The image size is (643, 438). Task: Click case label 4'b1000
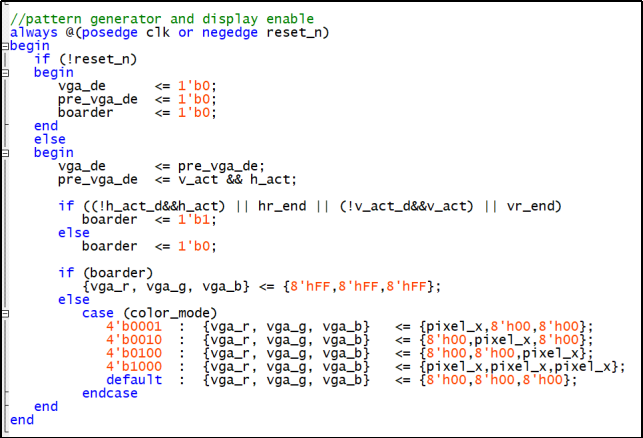(x=134, y=366)
